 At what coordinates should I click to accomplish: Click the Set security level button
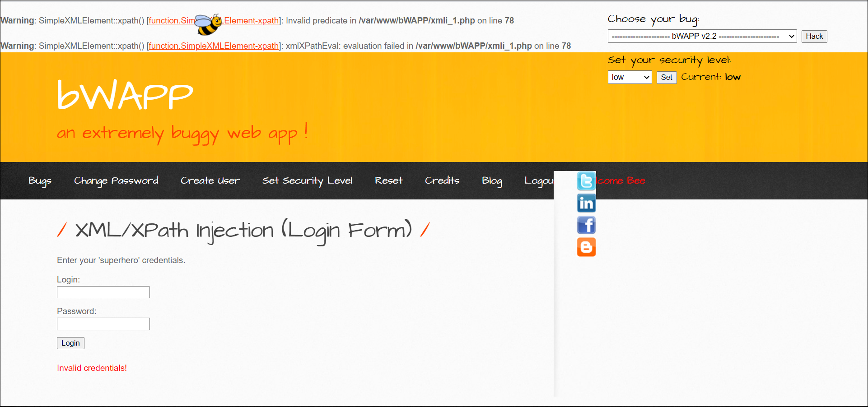[x=667, y=77]
